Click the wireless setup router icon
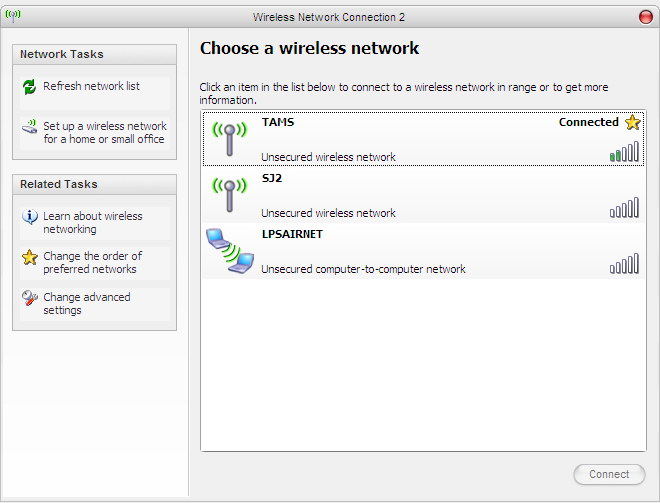The width and height of the screenshot is (660, 503). [x=29, y=127]
